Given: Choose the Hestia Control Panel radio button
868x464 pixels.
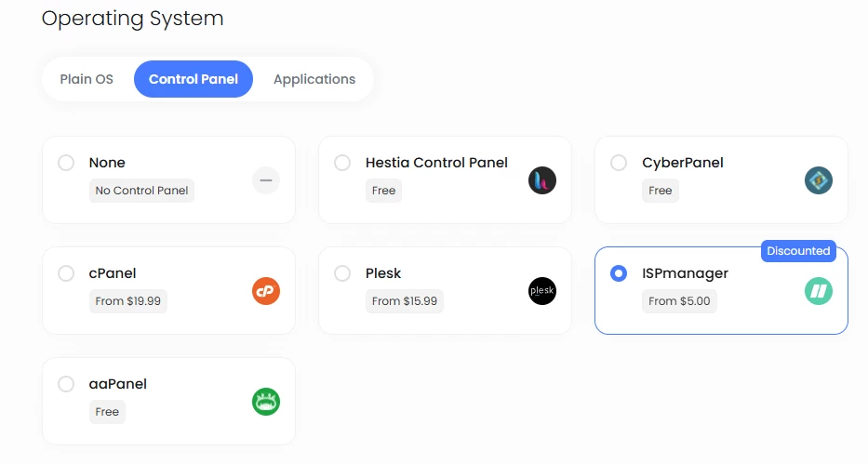Looking at the screenshot, I should coord(342,163).
